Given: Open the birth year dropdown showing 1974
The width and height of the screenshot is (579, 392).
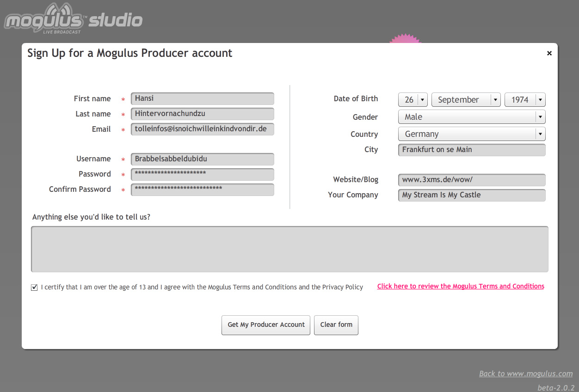Looking at the screenshot, I should 525,99.
